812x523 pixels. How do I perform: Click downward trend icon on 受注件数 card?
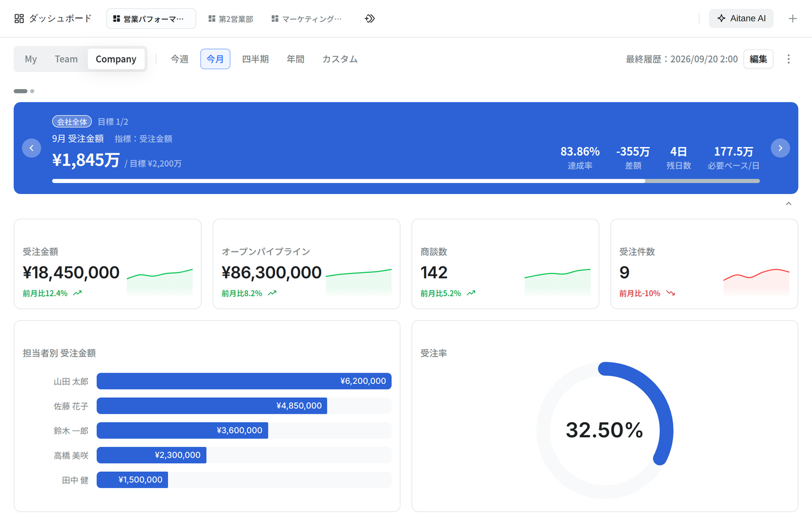[x=670, y=293]
